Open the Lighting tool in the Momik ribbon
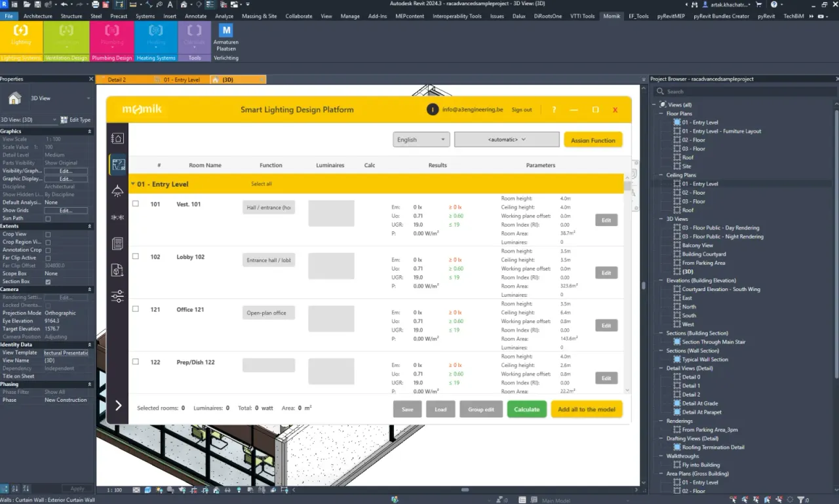This screenshot has width=839, height=504. pyautogui.click(x=21, y=37)
